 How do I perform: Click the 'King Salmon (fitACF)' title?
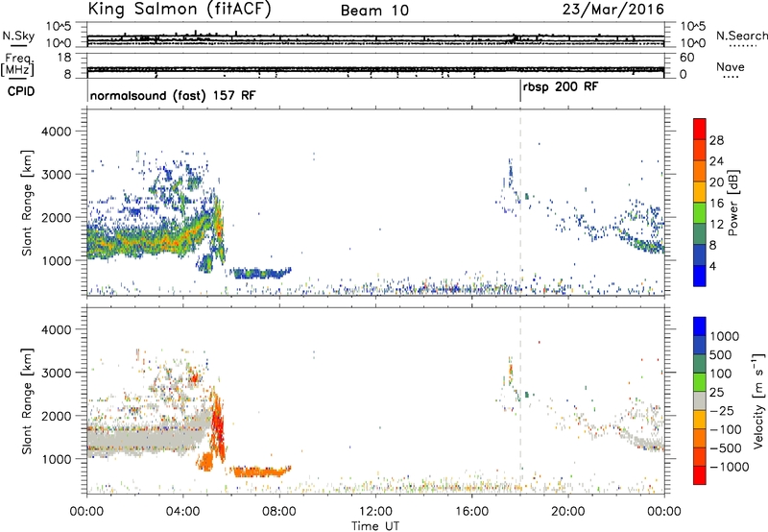180,10
